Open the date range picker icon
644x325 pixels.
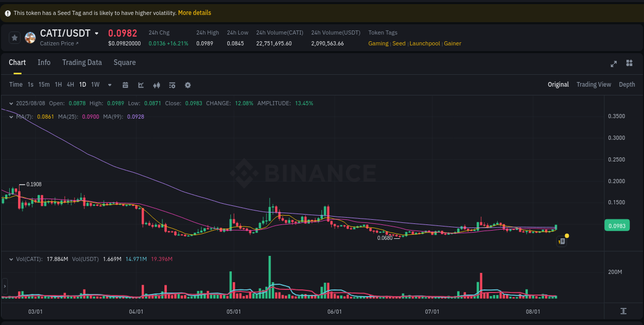(125, 85)
